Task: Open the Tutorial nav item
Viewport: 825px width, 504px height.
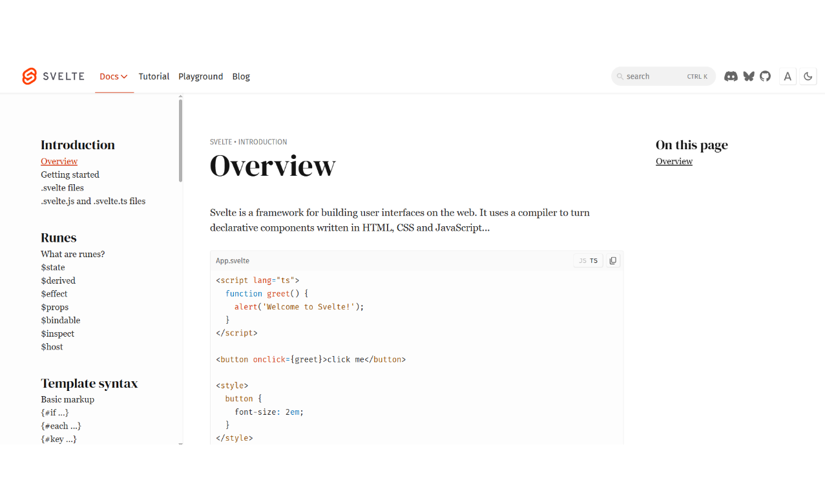Action: [x=154, y=76]
